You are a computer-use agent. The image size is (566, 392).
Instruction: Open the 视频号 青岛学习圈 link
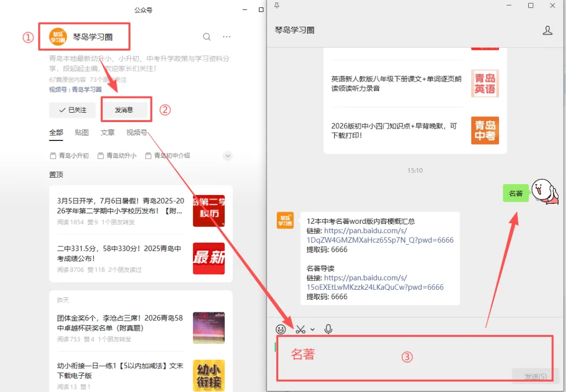click(x=86, y=90)
